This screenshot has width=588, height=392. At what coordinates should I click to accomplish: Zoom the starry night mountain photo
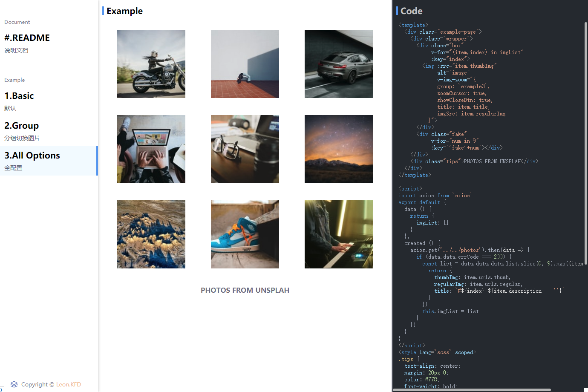[x=339, y=149]
